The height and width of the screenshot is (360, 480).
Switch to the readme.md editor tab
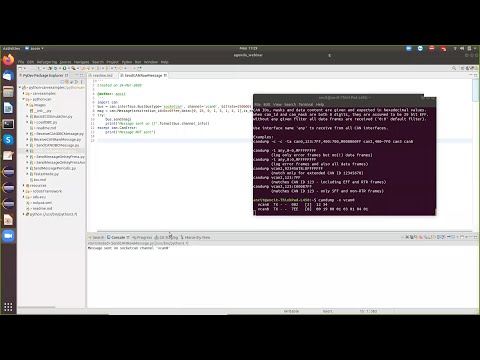102,76
